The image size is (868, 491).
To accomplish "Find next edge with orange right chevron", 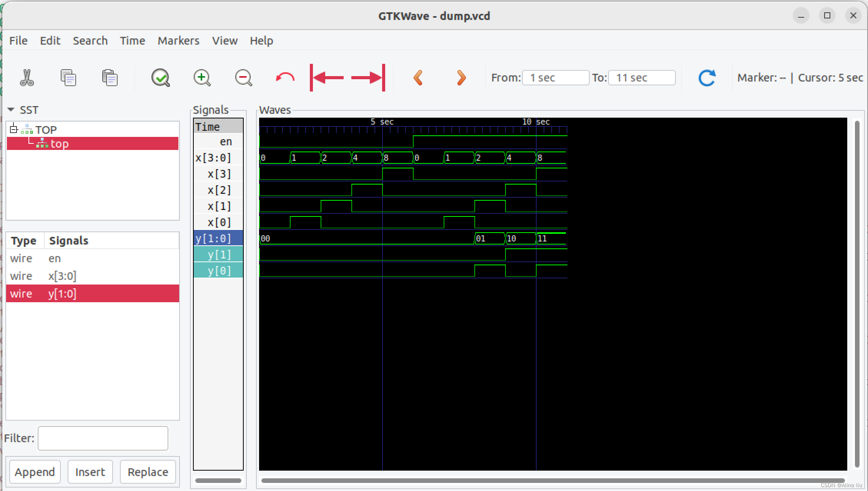I will click(x=461, y=78).
